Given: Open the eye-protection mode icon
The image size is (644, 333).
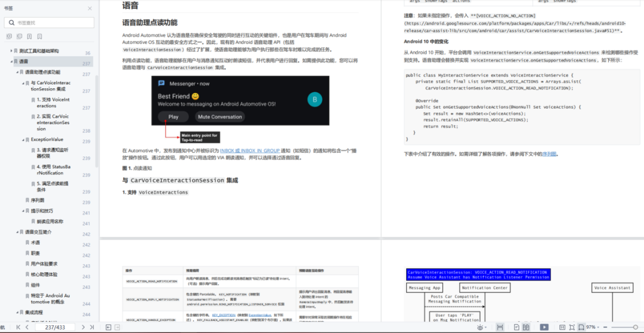Looking at the screenshot, I should [479, 327].
